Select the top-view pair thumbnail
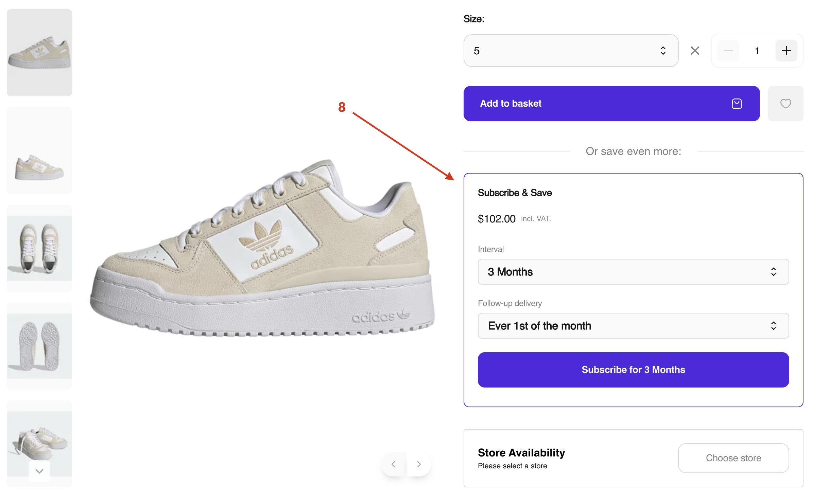Viewport: 830px width, 504px height. pos(39,248)
